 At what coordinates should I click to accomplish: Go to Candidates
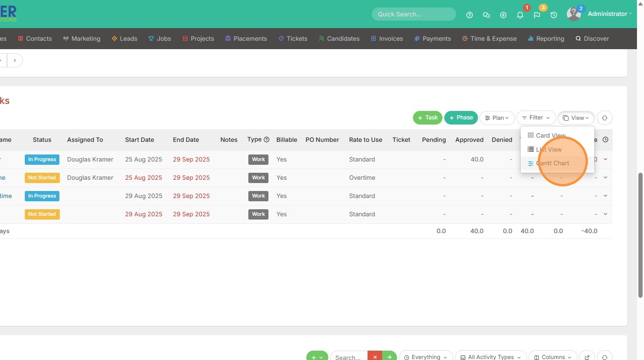point(339,38)
